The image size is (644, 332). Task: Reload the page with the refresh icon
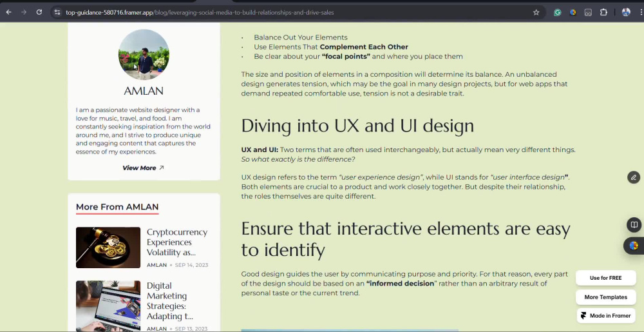39,12
